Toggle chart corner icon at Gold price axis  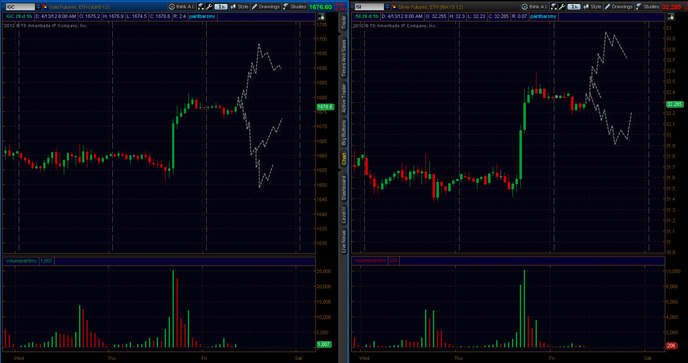tap(321, 17)
